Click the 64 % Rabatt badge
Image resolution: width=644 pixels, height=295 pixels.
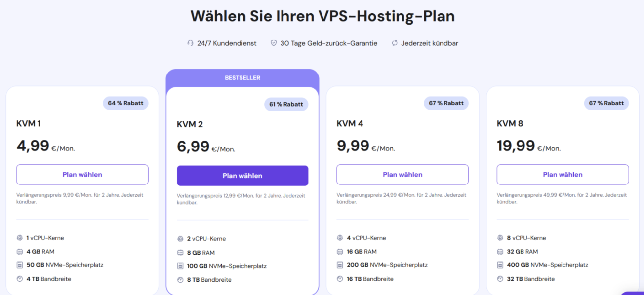[125, 103]
